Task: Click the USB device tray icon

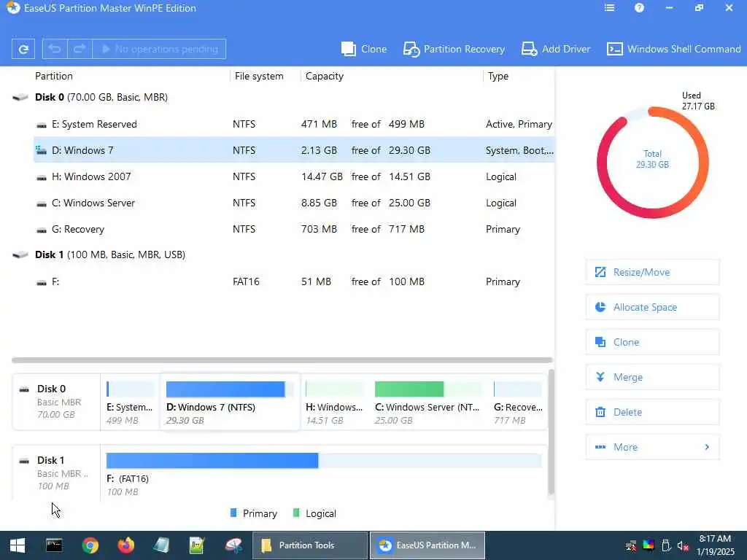Action: coord(666,545)
